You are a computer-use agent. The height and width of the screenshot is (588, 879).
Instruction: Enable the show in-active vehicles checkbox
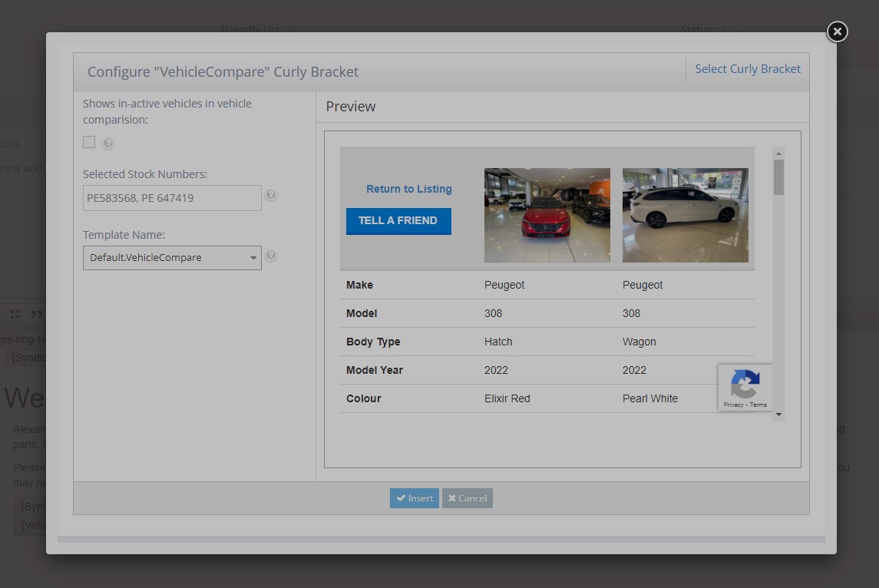pos(88,142)
